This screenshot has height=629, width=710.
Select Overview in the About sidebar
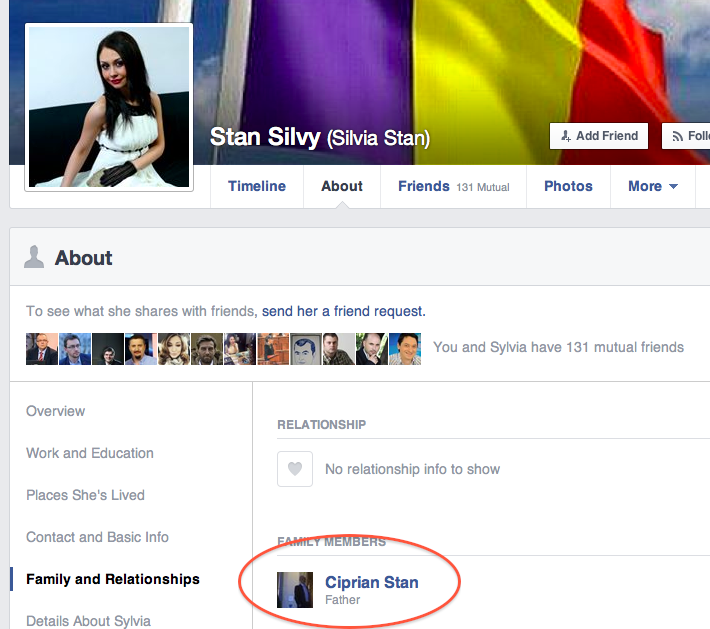56,411
